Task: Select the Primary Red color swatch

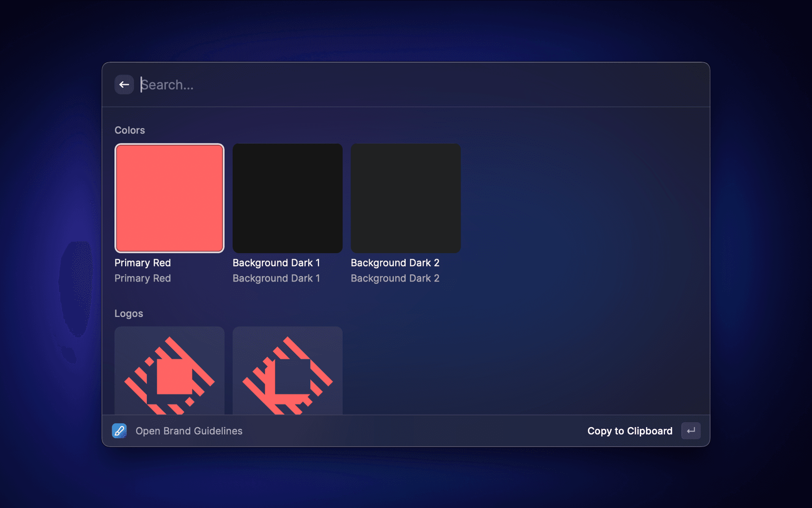Action: click(169, 198)
